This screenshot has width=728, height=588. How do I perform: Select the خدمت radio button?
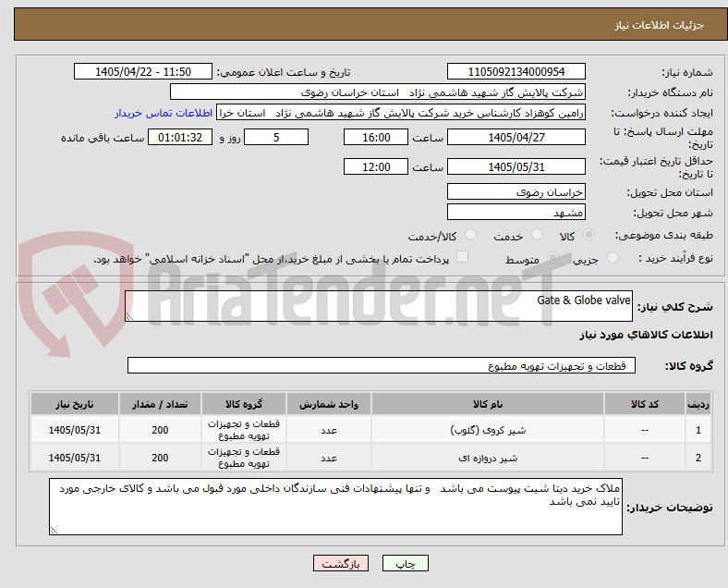(537, 235)
